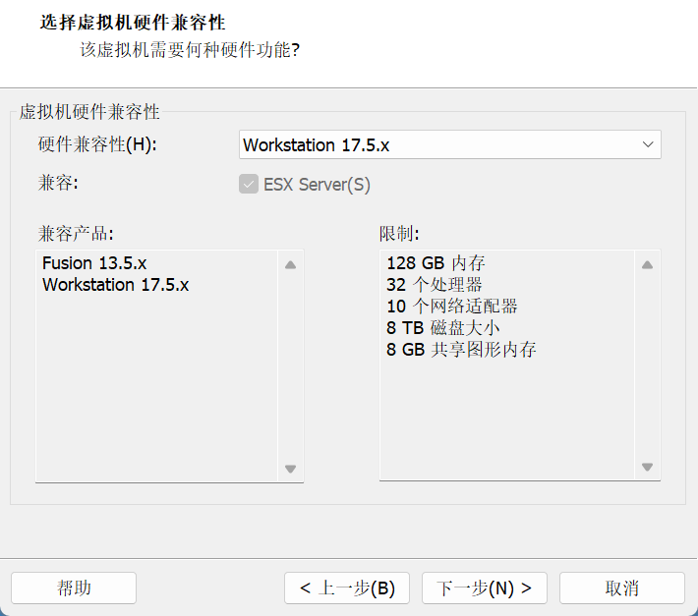Select Workstation 17.5.x in 兼容产品 list

(116, 285)
